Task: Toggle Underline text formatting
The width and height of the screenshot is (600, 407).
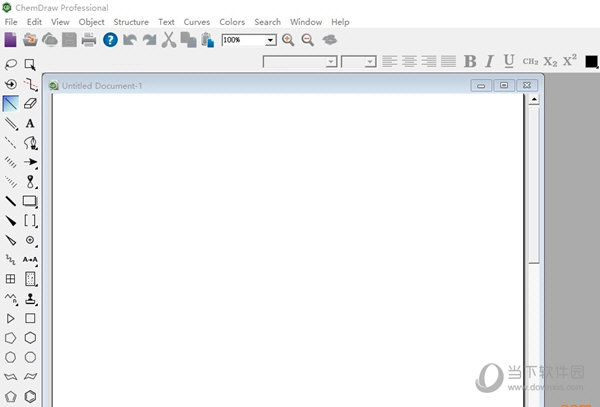Action: point(509,61)
